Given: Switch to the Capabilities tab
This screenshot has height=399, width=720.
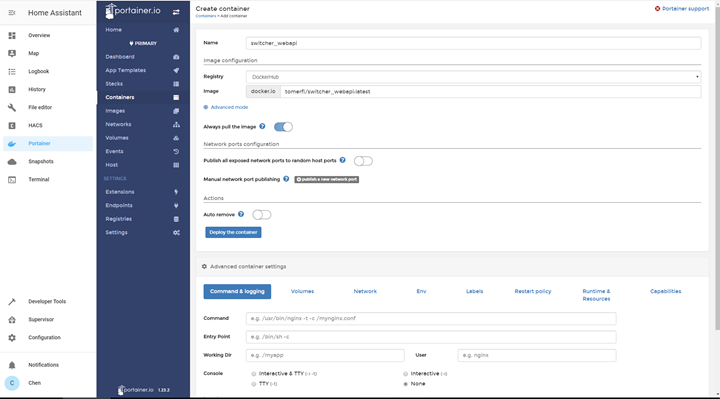Looking at the screenshot, I should (x=665, y=292).
